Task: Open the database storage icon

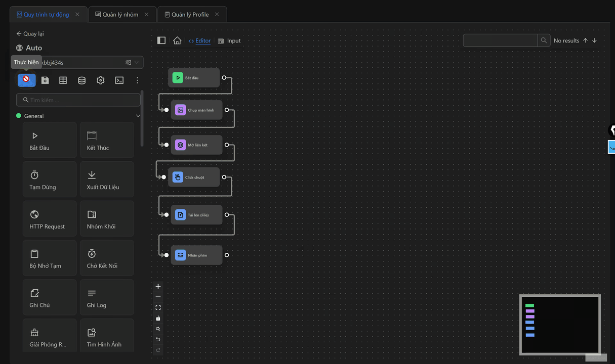Action: (x=81, y=80)
